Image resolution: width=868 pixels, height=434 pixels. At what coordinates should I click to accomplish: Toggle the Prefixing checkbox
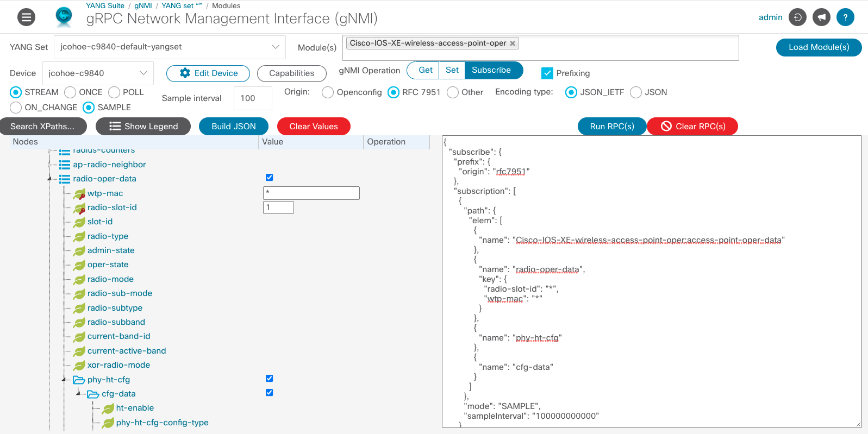point(547,73)
